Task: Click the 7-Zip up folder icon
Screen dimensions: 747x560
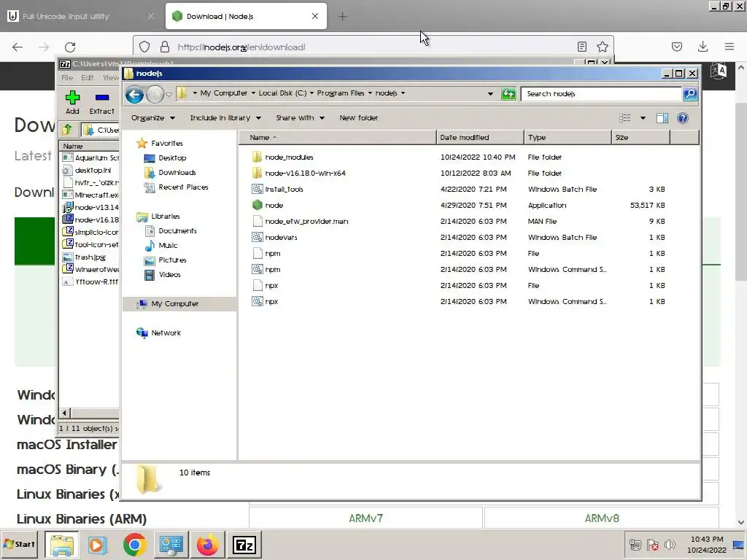Action: click(67, 130)
